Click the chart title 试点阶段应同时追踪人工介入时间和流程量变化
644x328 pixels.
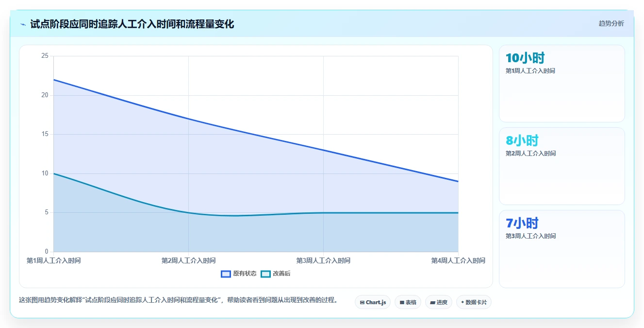(132, 24)
